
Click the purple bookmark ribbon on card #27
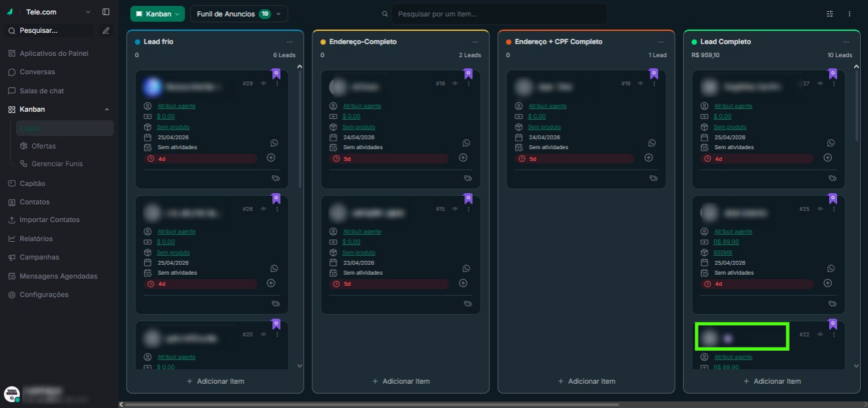[x=832, y=74]
